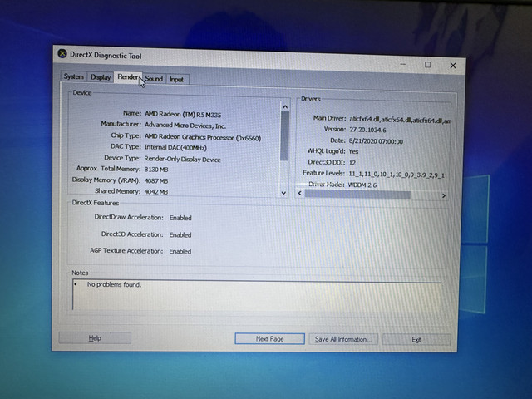Viewport: 532px width, 399px height.
Task: Click Direct3D Acceleration 'Enabled' value
Action: pyautogui.click(x=180, y=234)
